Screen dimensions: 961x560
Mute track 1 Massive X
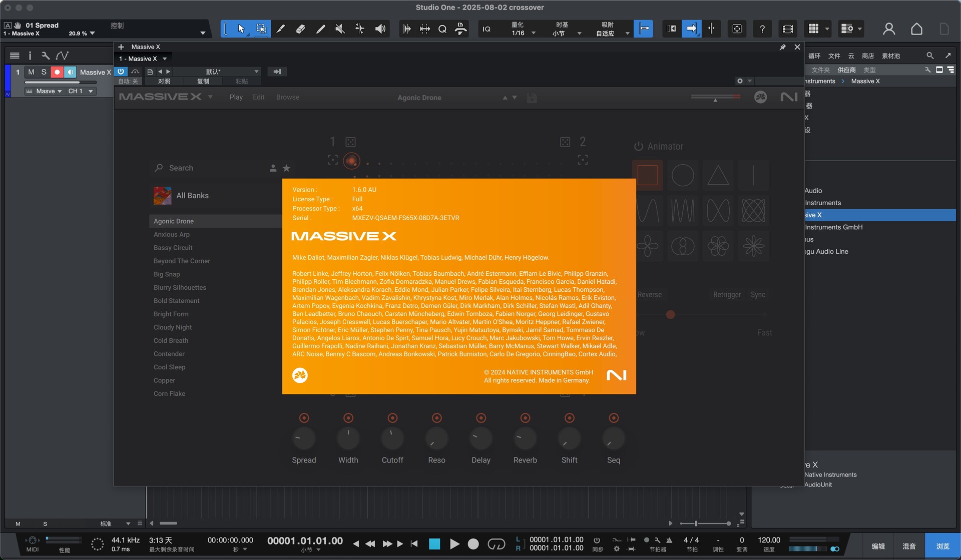coord(31,72)
